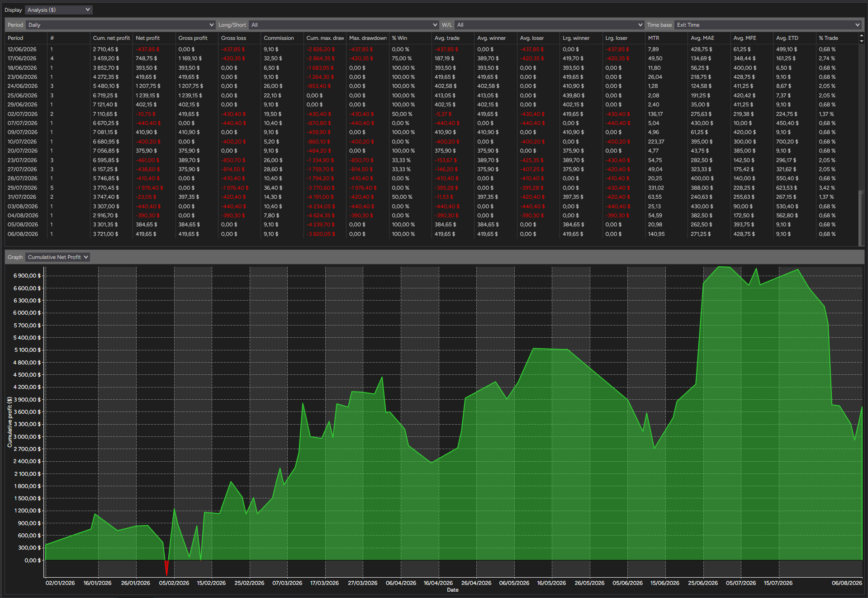This screenshot has height=598, width=868.
Task: Open the Period Daily dropdown
Action: tap(120, 25)
